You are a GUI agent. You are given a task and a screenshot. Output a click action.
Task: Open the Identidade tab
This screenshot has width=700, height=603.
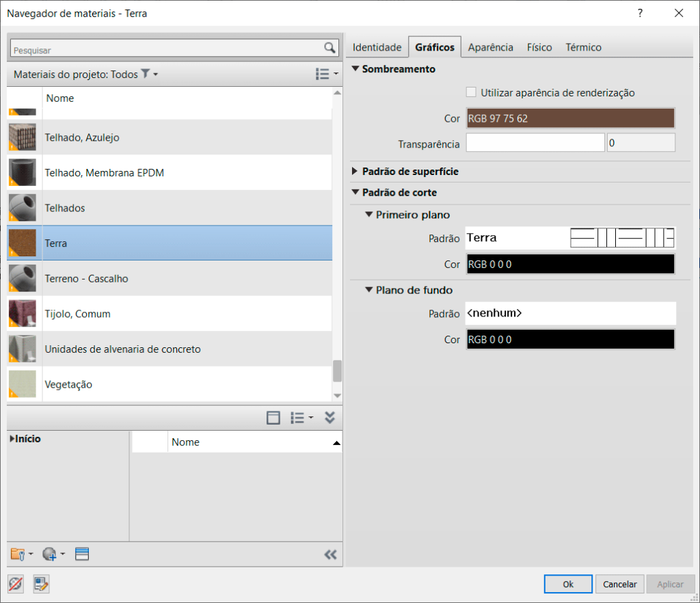pyautogui.click(x=377, y=47)
